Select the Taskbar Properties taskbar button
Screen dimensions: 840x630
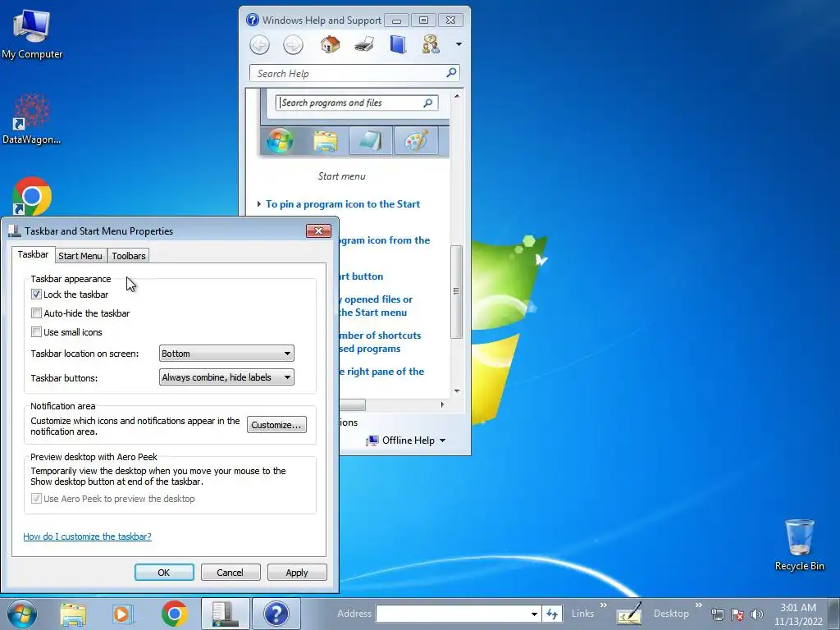tap(225, 614)
